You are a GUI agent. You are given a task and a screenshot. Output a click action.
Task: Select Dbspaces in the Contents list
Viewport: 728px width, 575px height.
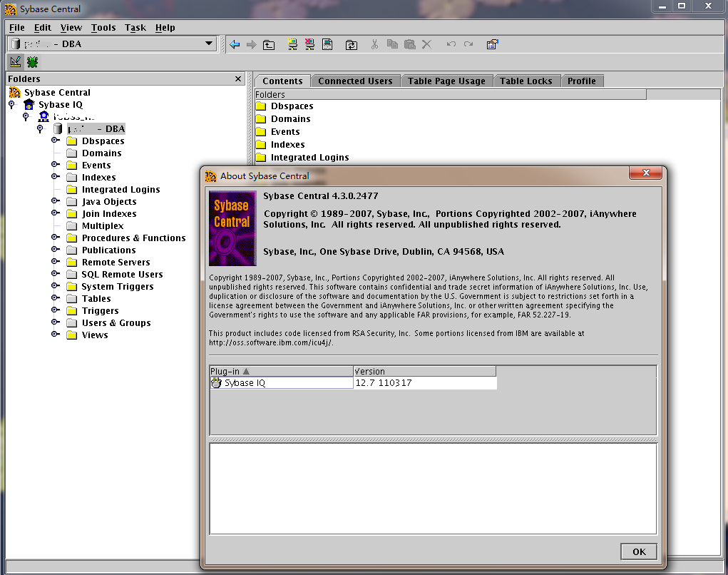click(292, 106)
